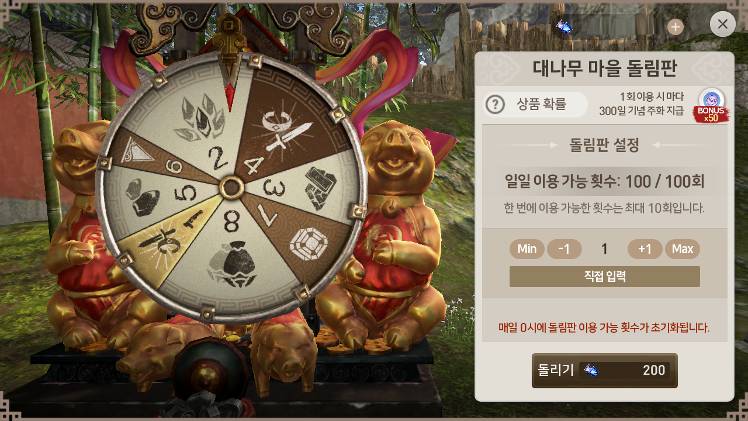Click the ore chunks icon in segment 5
This screenshot has height=421, width=748.
coord(142,197)
